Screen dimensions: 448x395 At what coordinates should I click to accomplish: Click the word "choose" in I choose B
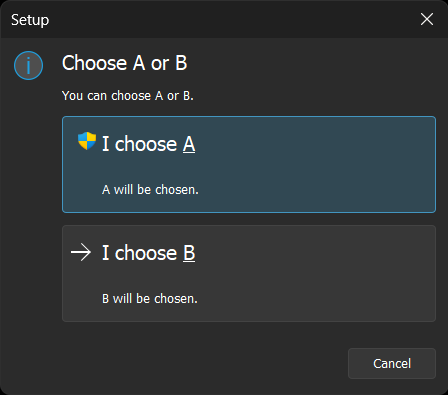146,253
